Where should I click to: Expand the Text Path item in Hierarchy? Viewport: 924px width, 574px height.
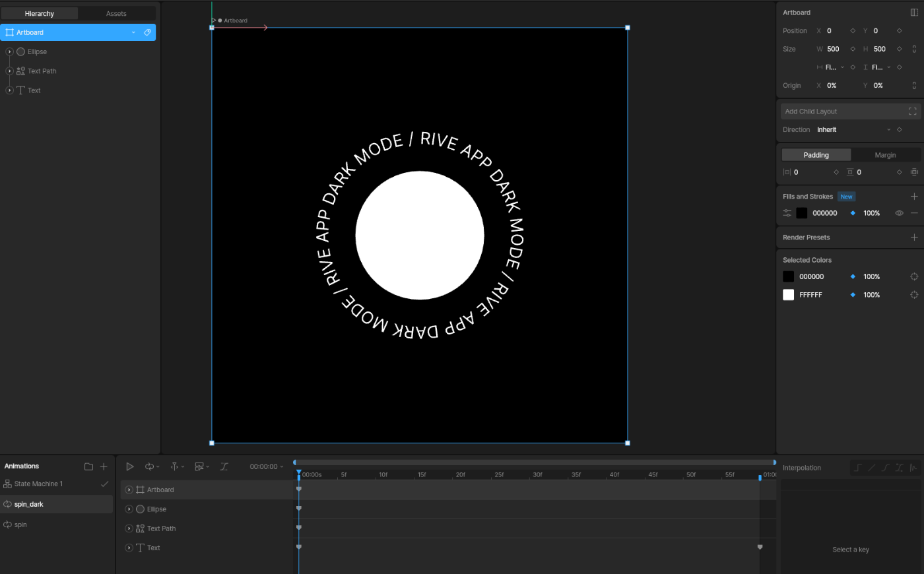(x=9, y=71)
